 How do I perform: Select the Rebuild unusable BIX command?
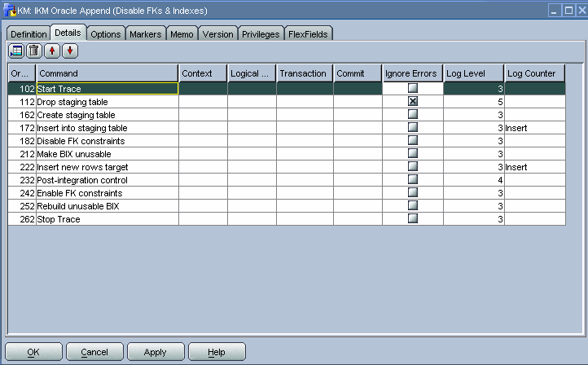click(108, 206)
